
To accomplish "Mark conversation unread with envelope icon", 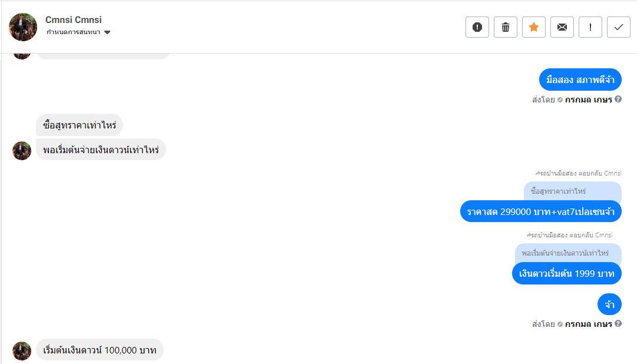I will point(562,27).
